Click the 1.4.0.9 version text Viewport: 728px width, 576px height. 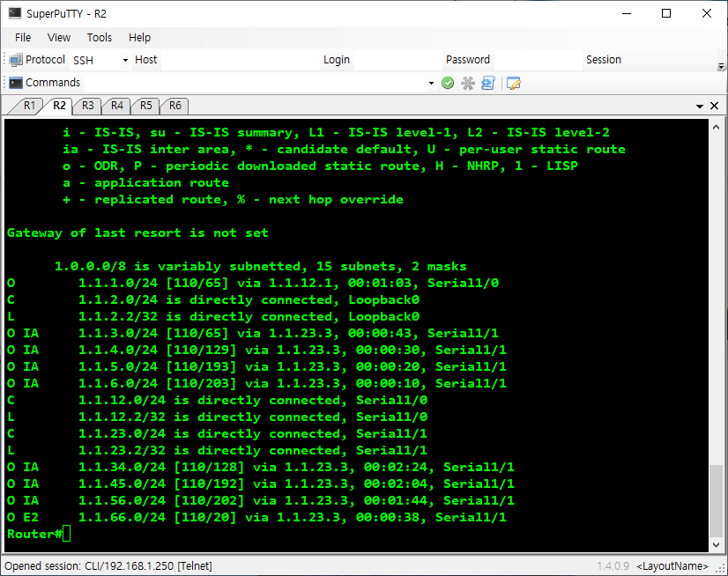(613, 565)
